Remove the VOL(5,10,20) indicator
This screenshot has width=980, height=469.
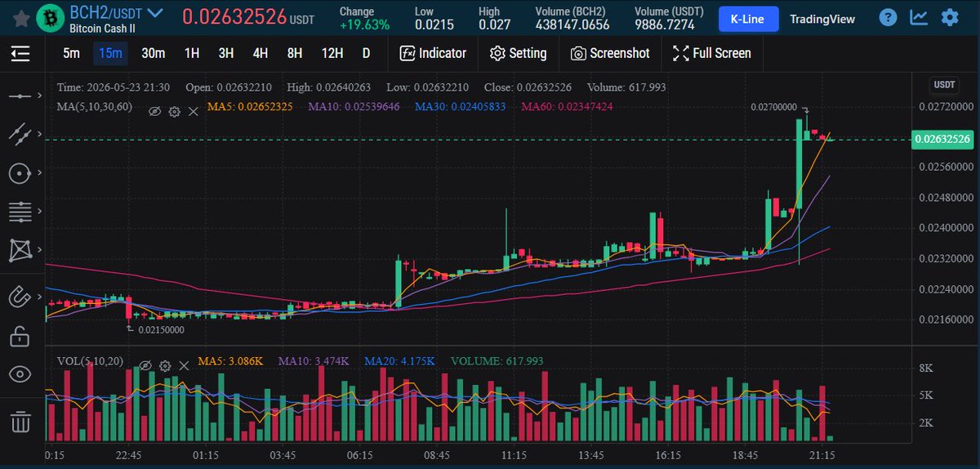pyautogui.click(x=185, y=366)
